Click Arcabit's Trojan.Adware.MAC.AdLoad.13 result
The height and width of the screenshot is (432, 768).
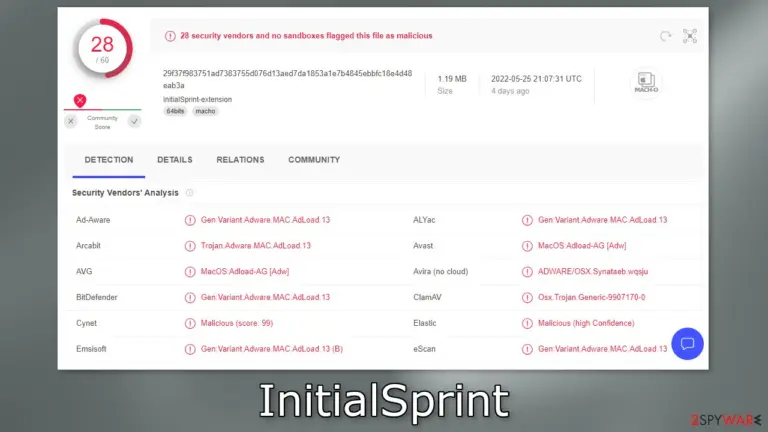(256, 245)
